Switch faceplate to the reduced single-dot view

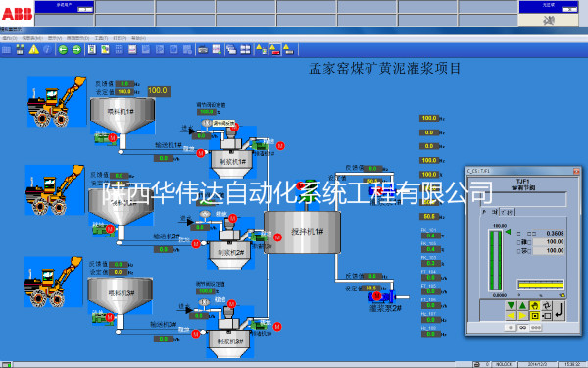[x=510, y=328]
